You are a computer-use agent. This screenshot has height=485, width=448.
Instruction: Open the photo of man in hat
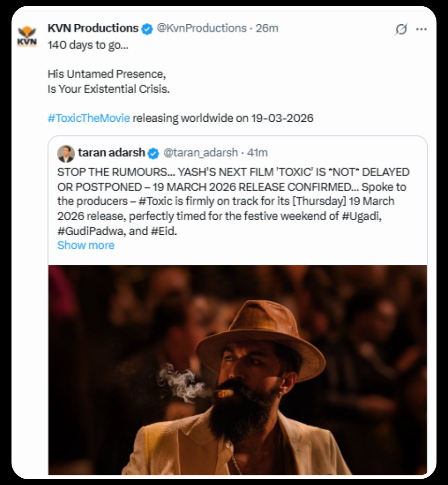(x=238, y=370)
